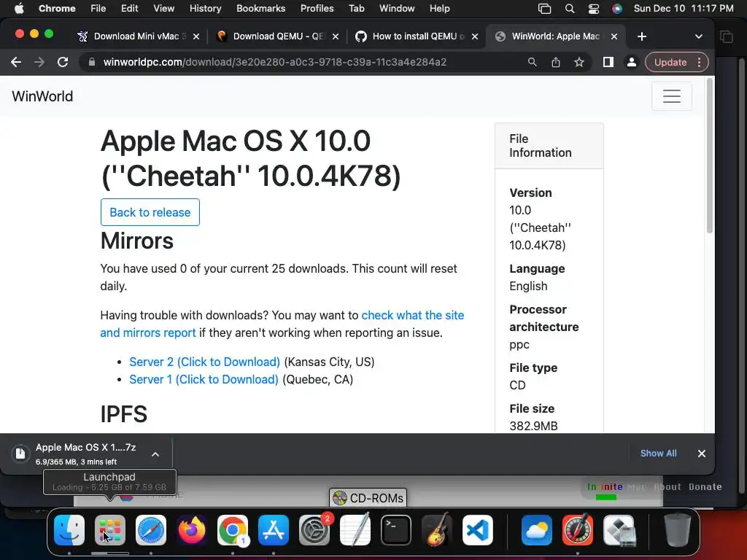Open TextEdit from the Dock
The image size is (747, 560).
click(x=355, y=530)
